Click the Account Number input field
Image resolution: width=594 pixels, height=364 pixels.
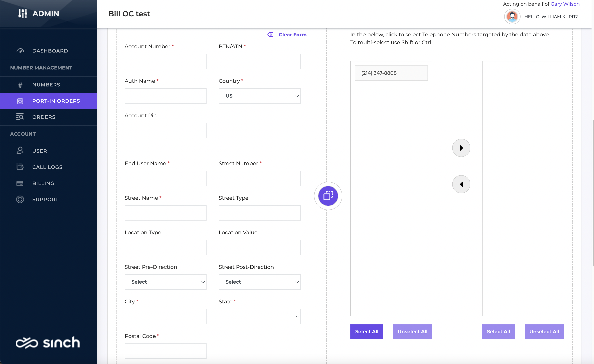[x=165, y=61]
